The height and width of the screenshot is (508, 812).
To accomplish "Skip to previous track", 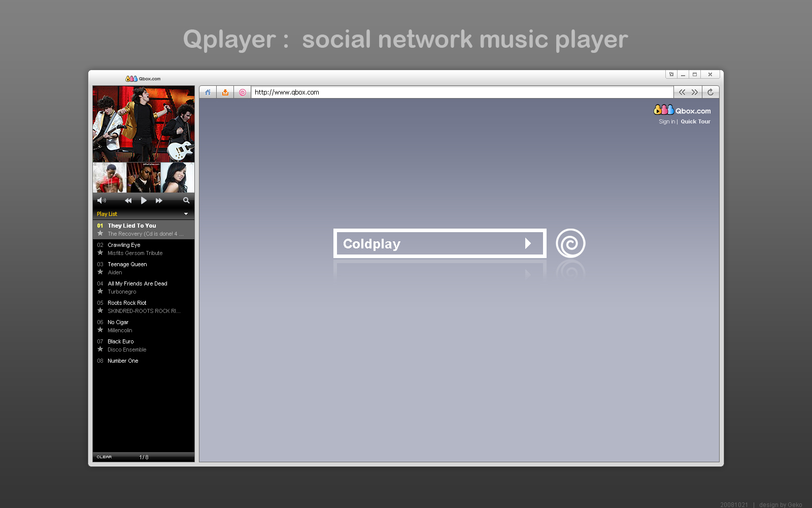I will coord(128,201).
